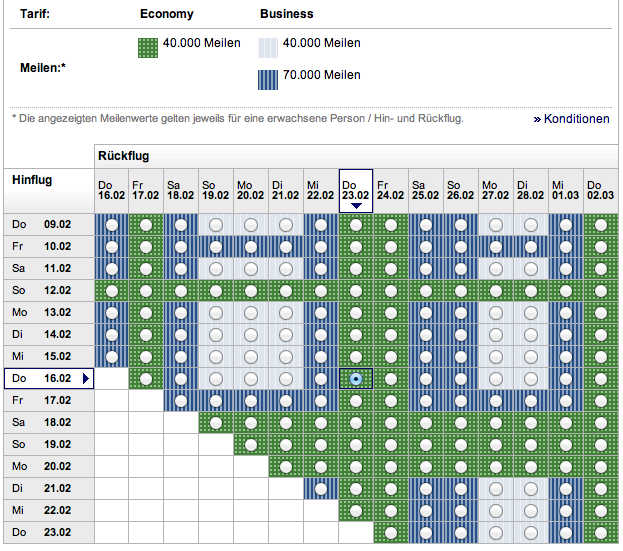Click the light Business 40.000 Meilen swatch

pyautogui.click(x=270, y=47)
